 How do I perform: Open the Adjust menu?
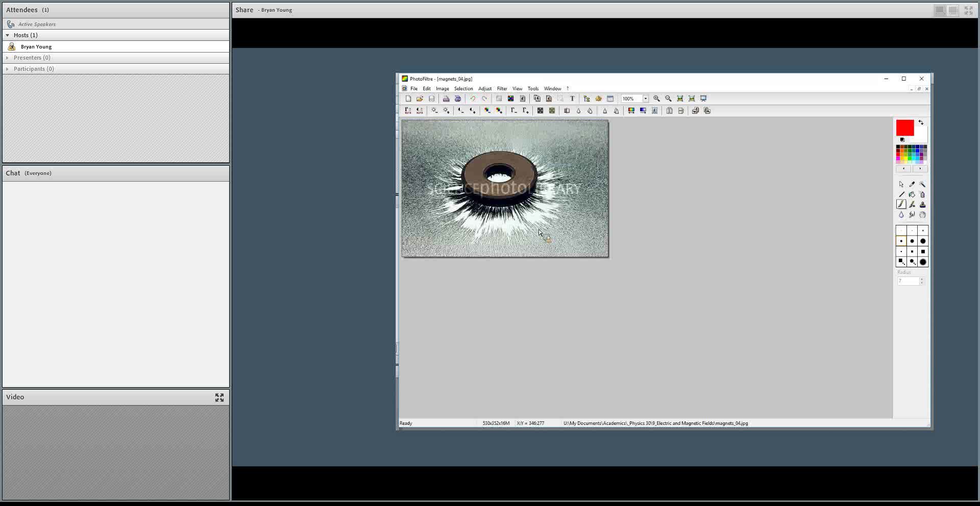pyautogui.click(x=485, y=89)
